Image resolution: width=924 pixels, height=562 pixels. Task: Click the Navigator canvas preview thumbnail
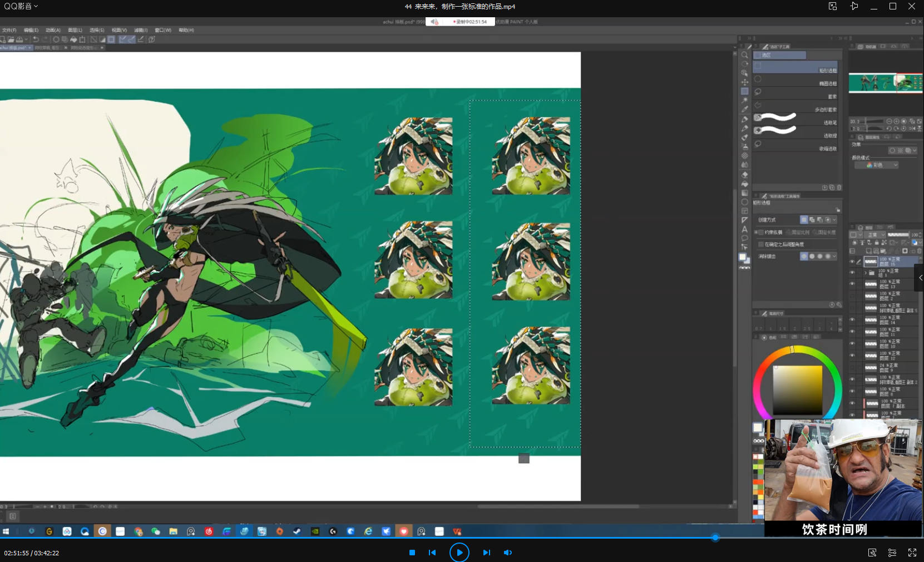[x=885, y=83]
